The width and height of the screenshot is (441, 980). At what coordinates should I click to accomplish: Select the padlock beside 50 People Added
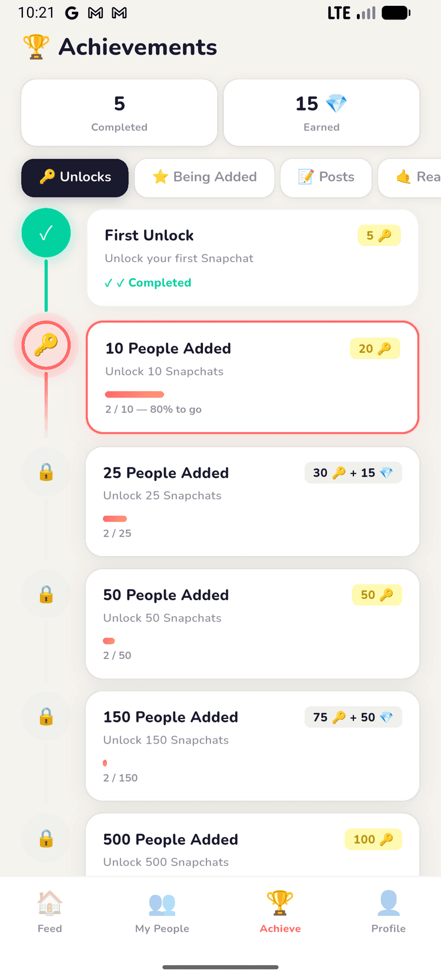coord(46,594)
